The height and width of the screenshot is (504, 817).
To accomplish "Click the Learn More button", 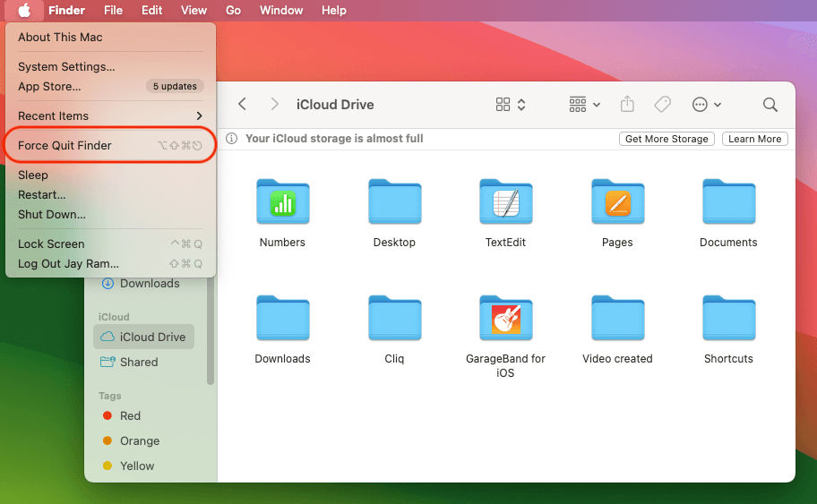I will click(x=754, y=139).
